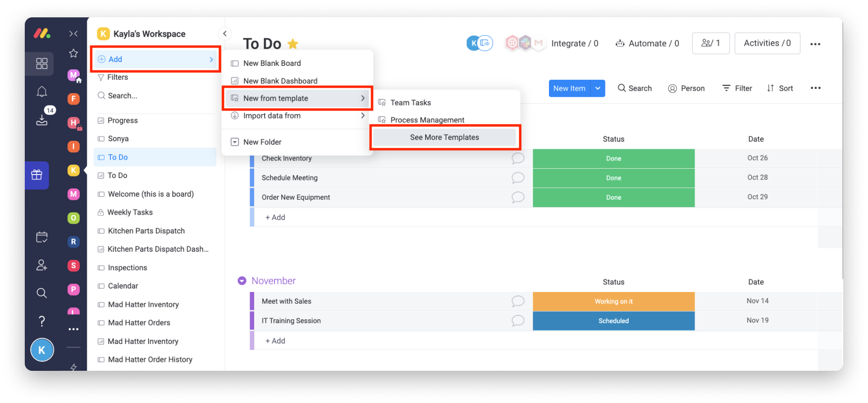
Task: Open the Kayla's Workspace switcher
Action: 141,34
